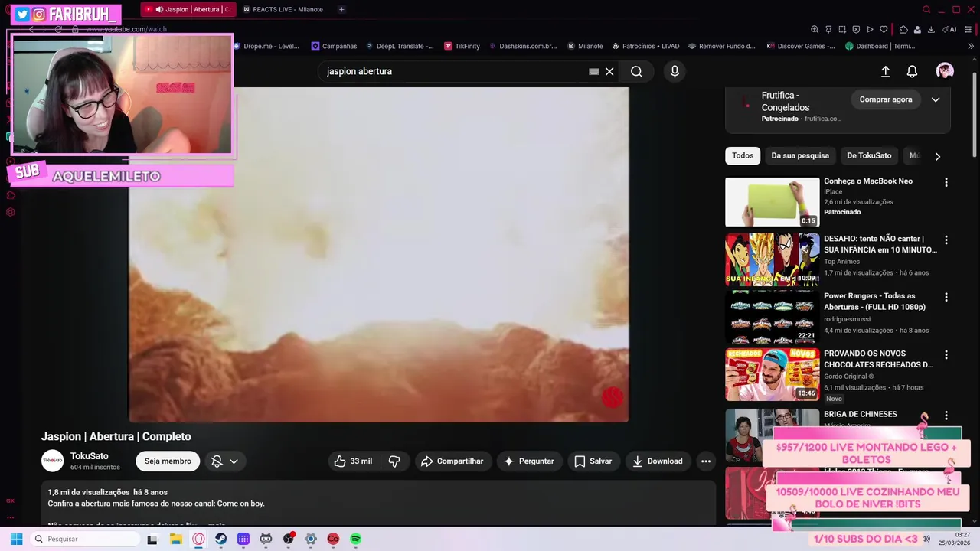The height and width of the screenshot is (551, 980).
Task: Open the browser AI assistant button
Action: click(x=950, y=29)
